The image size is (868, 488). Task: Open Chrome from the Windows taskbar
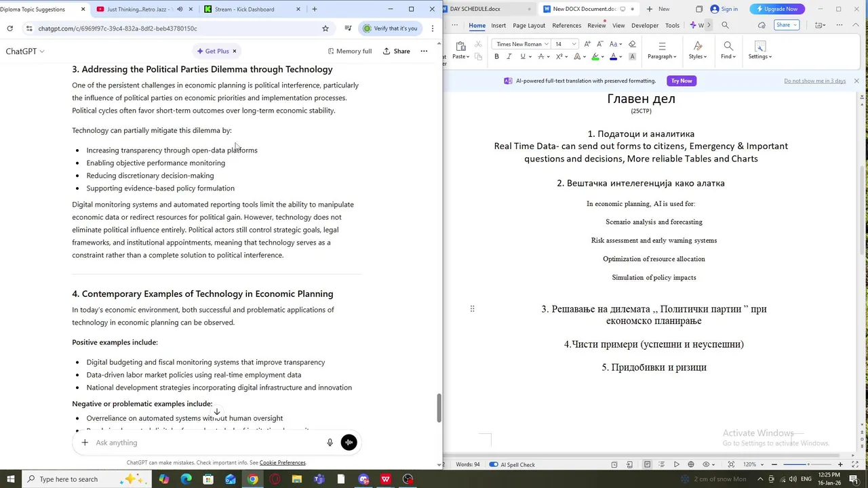[x=253, y=479]
